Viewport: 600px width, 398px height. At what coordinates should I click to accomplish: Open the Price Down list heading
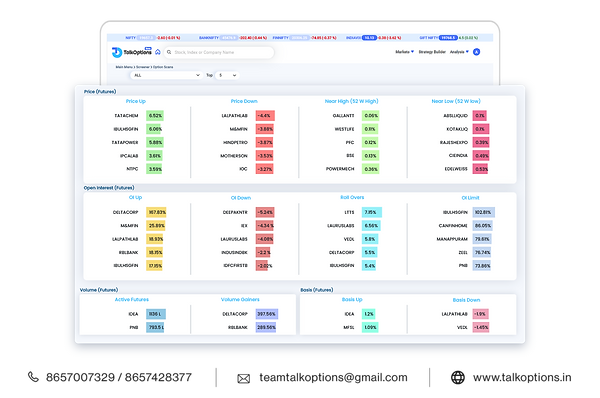(244, 101)
